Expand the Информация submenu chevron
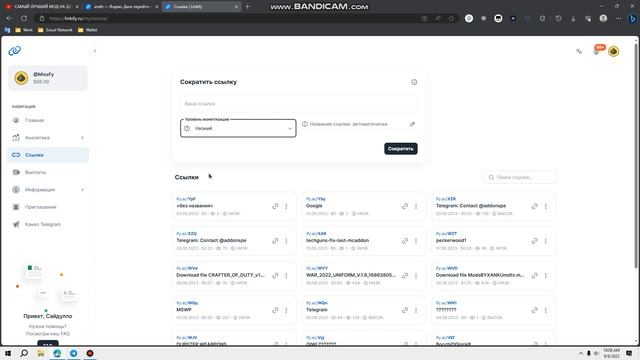 [x=82, y=190]
